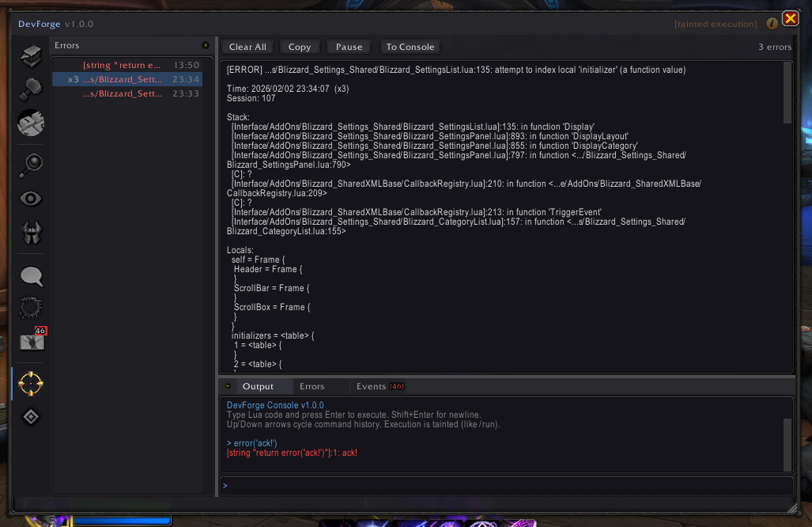Viewport: 812px width, 527px height.
Task: Select the gold crosshair sidebar icon
Action: (x=31, y=383)
